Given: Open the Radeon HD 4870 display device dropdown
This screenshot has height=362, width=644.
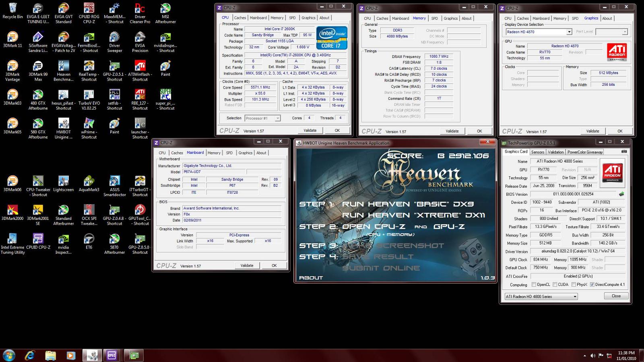Looking at the screenshot, I should click(x=569, y=32).
